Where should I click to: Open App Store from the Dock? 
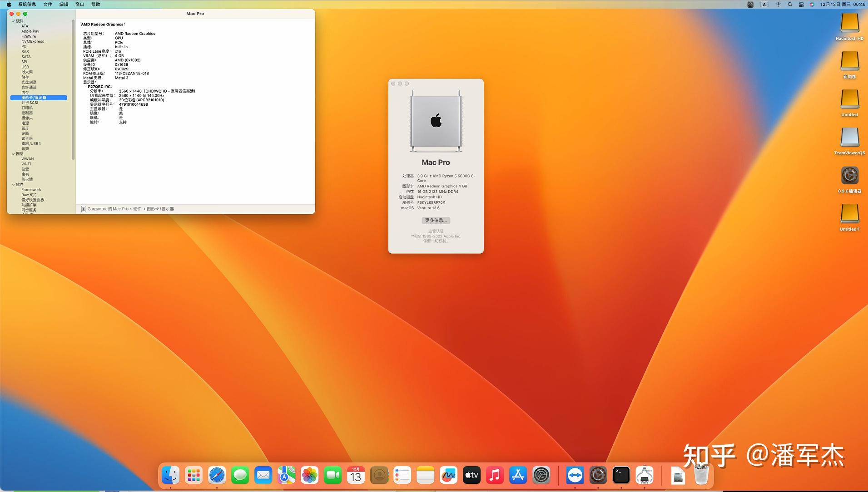[518, 475]
